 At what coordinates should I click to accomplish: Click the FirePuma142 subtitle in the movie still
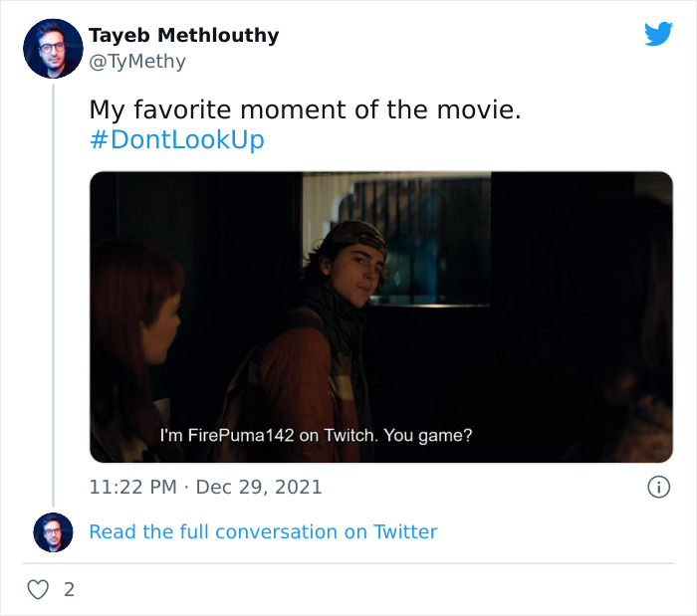click(317, 436)
